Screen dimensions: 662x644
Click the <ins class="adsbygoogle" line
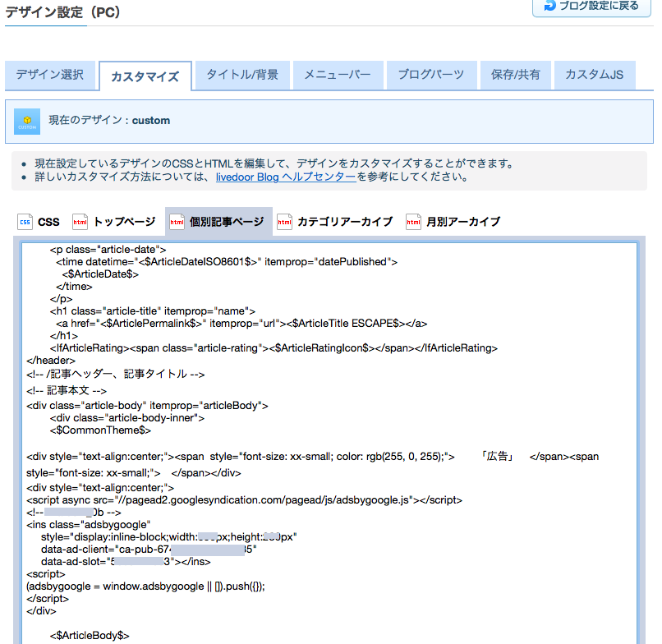[88, 525]
